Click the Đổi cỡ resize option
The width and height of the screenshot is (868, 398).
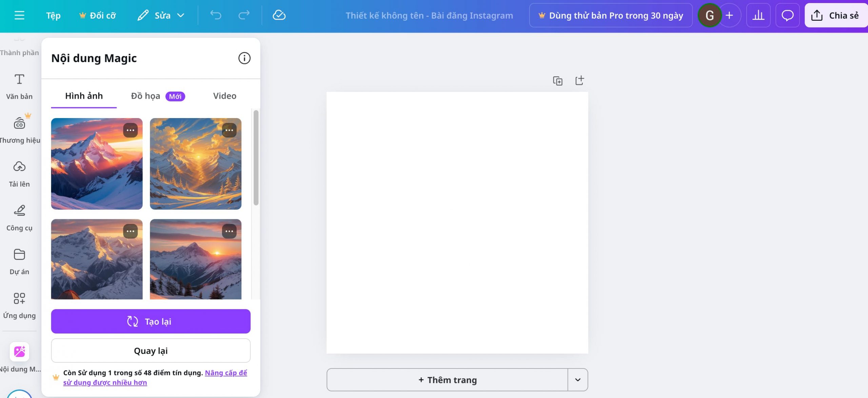coord(98,15)
